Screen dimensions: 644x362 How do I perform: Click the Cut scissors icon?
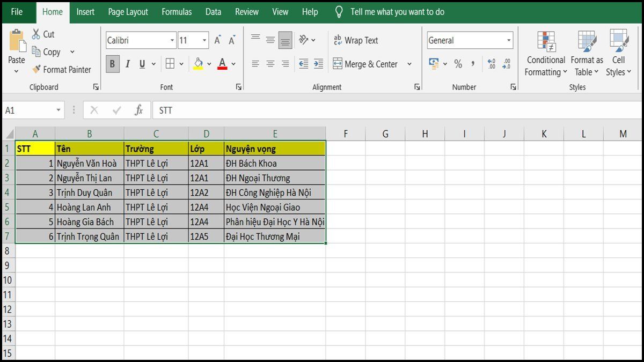[36, 34]
